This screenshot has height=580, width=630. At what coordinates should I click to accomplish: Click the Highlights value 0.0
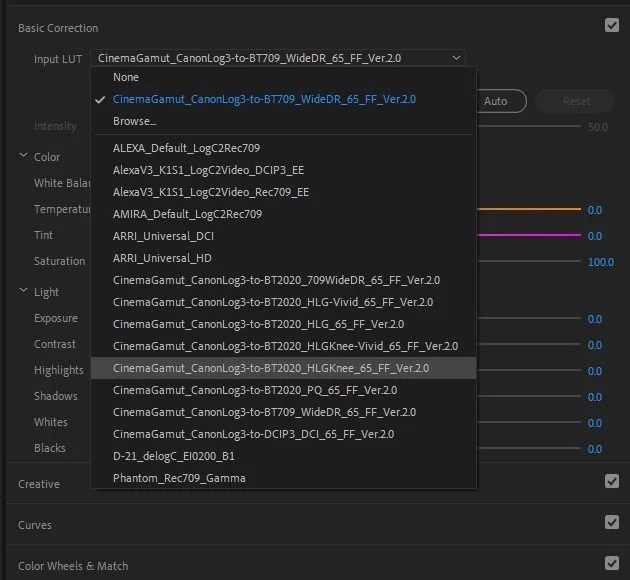[x=595, y=371]
